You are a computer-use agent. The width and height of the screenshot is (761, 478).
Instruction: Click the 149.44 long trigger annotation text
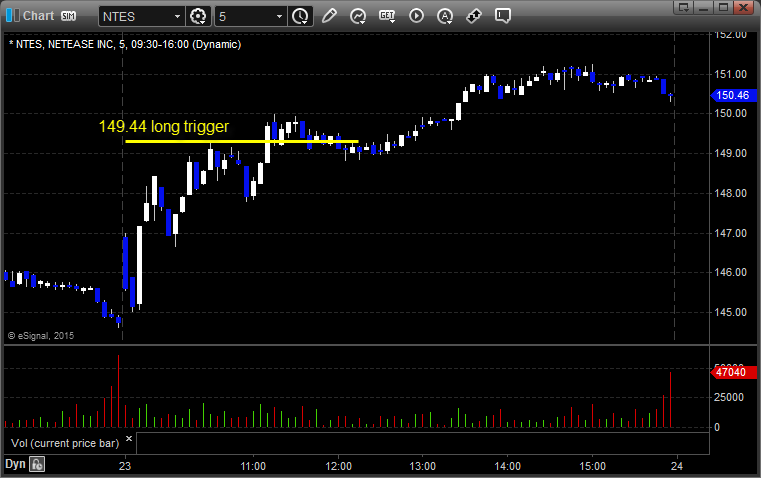(x=164, y=126)
